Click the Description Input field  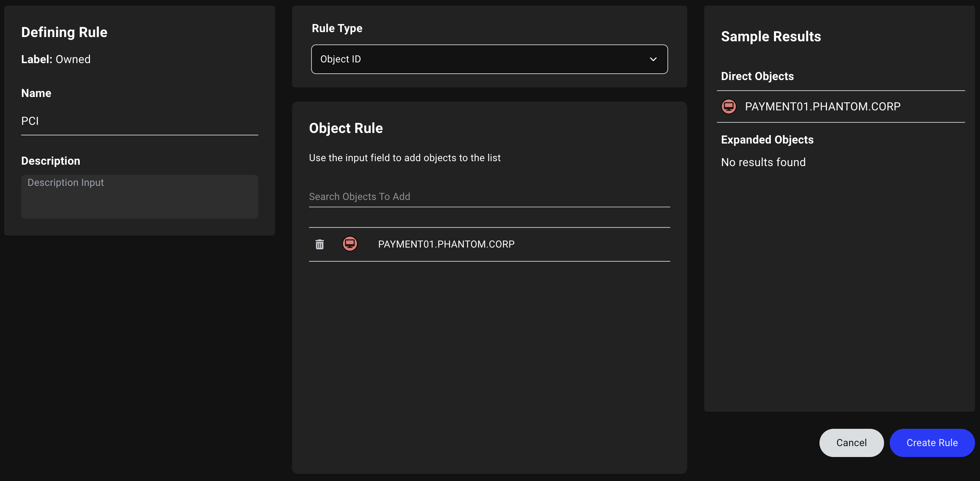click(140, 196)
